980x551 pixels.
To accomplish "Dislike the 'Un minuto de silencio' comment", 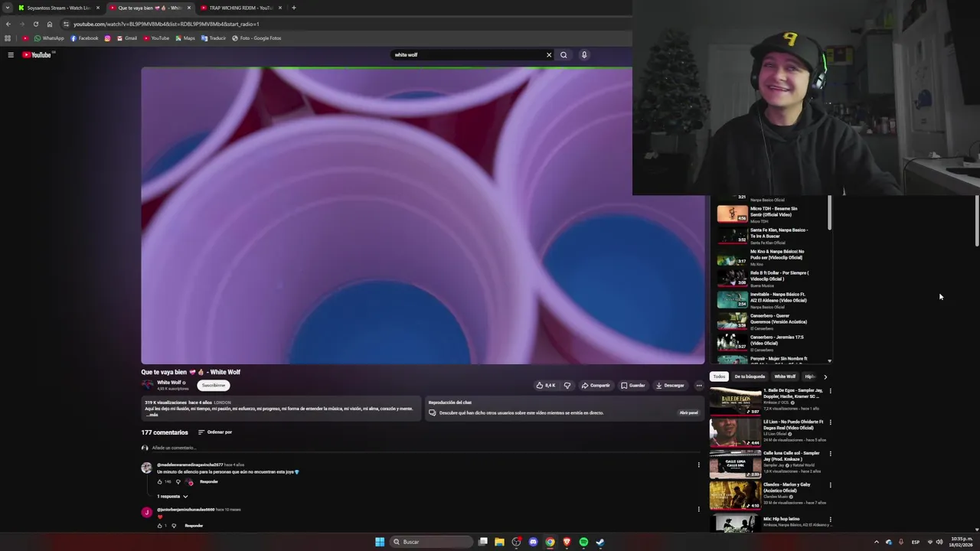I will click(x=178, y=481).
